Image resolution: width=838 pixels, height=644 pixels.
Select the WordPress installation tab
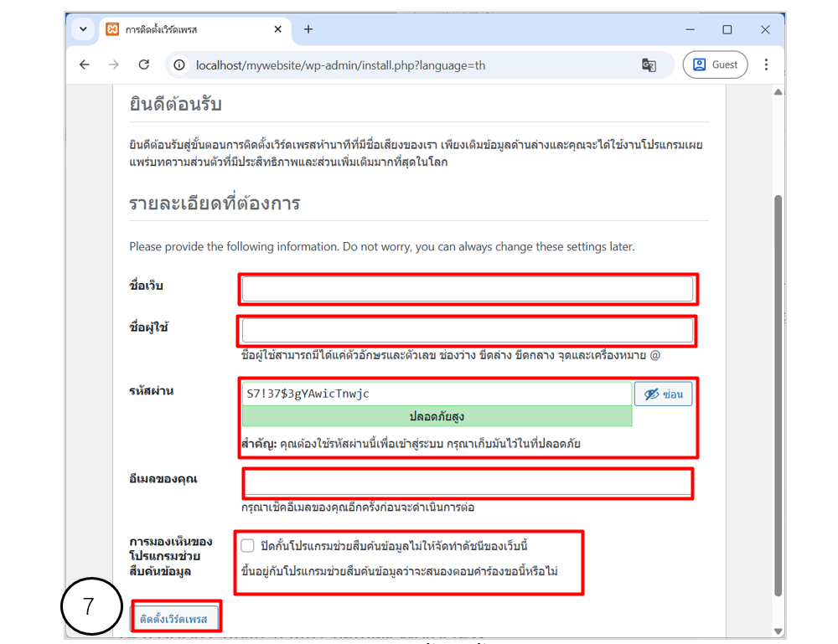coord(184,29)
